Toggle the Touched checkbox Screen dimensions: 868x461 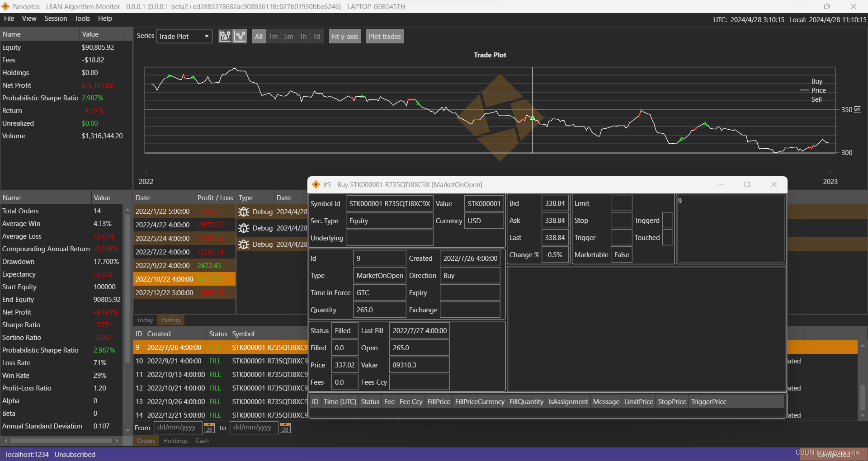coord(668,238)
